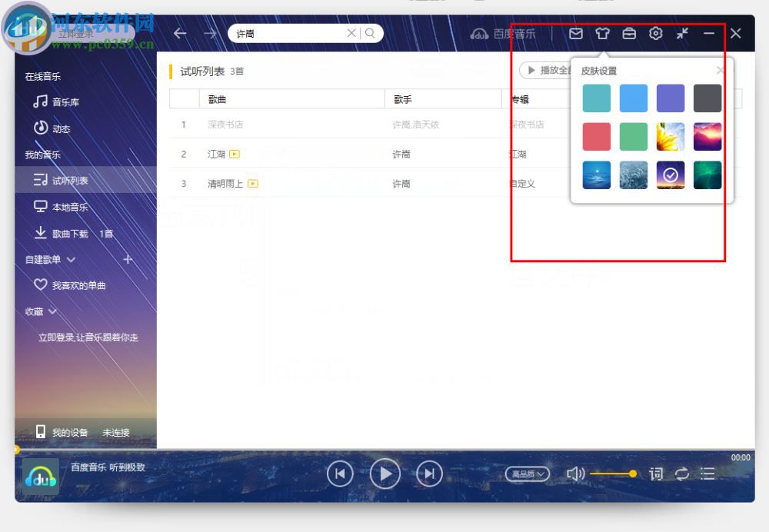Image resolution: width=769 pixels, height=532 pixels.
Task: Switch to mini player mode icon
Action: pyautogui.click(x=681, y=33)
